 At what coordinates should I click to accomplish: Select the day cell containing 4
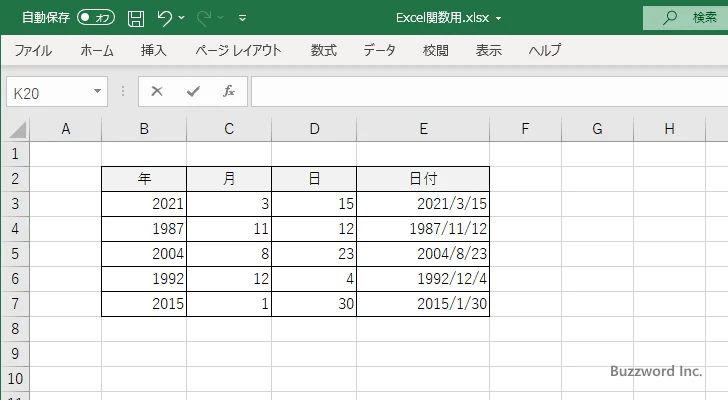pyautogui.click(x=314, y=279)
